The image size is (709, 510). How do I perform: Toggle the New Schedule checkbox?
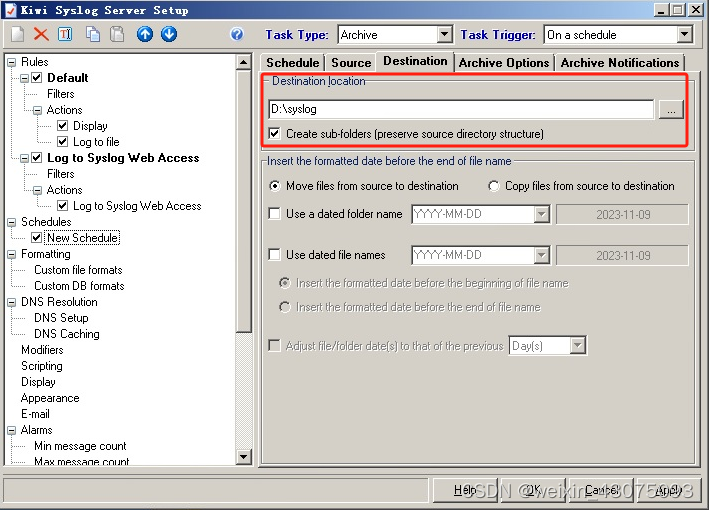point(37,238)
